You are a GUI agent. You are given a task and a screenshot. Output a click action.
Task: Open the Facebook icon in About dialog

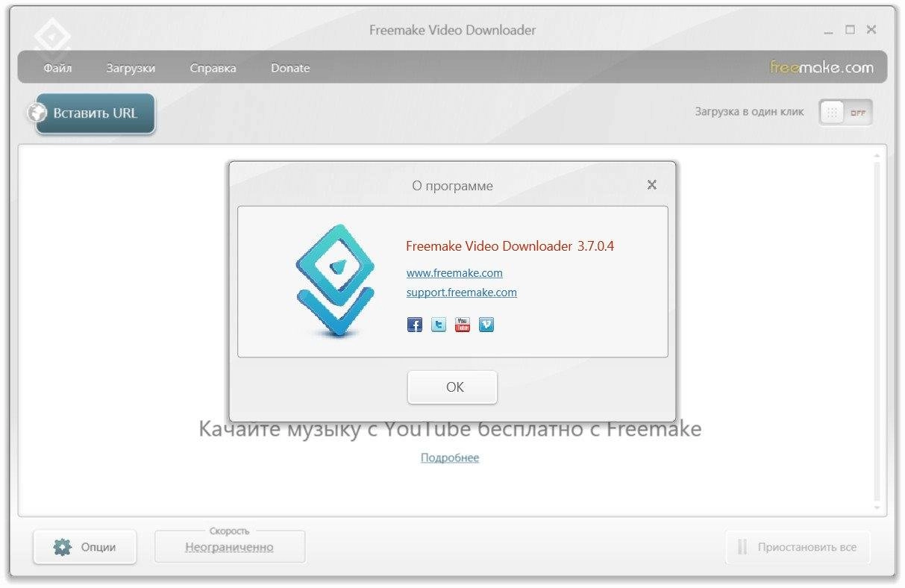(414, 325)
